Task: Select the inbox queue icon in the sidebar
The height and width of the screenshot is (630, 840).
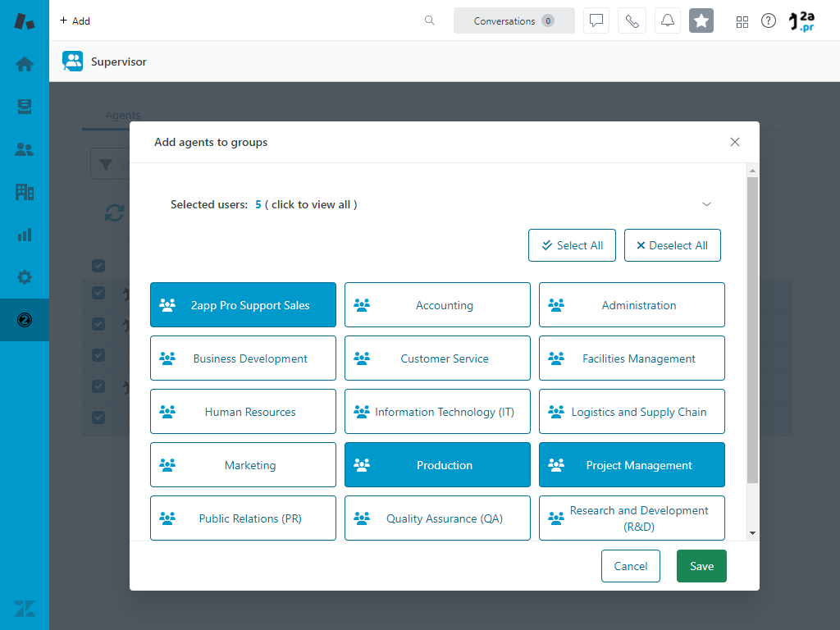Action: tap(25, 106)
